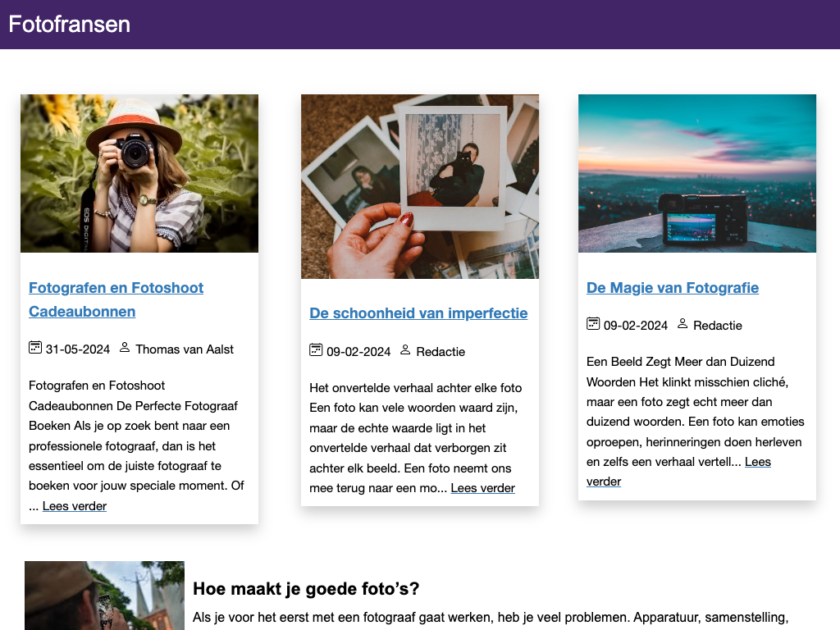840x630 pixels.
Task: Open the Fotofransen site title
Action: (70, 24)
